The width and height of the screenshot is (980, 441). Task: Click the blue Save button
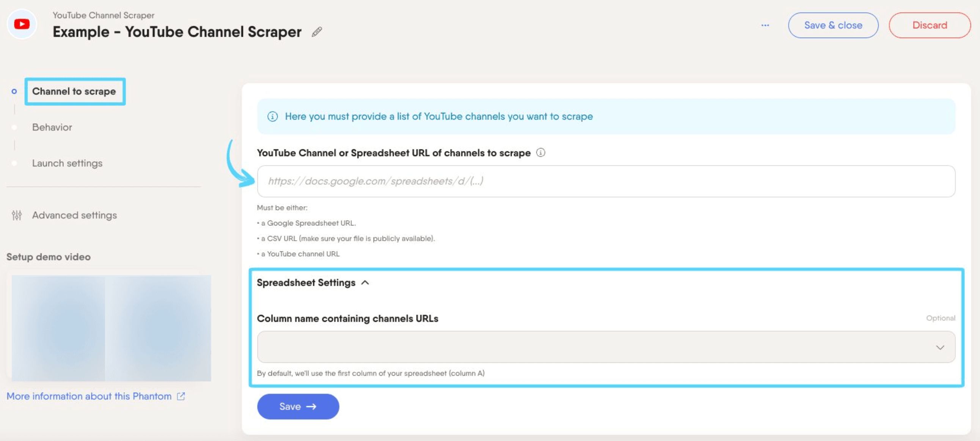point(298,406)
